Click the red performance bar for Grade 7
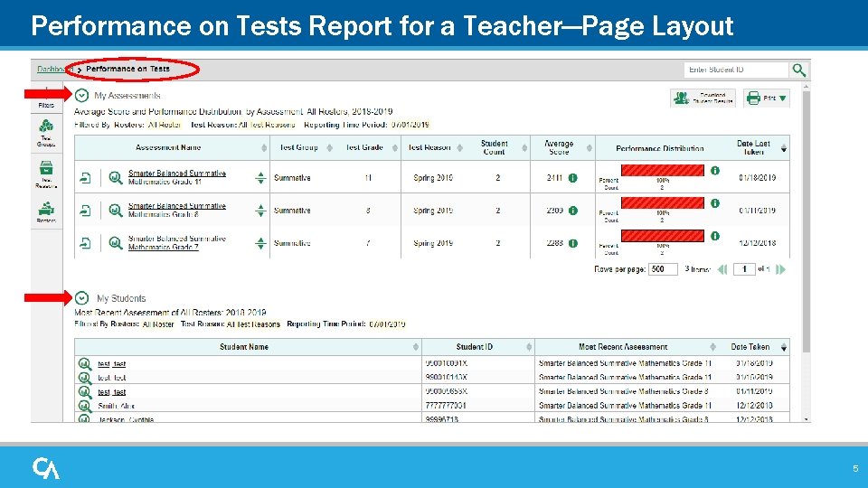 pos(663,236)
